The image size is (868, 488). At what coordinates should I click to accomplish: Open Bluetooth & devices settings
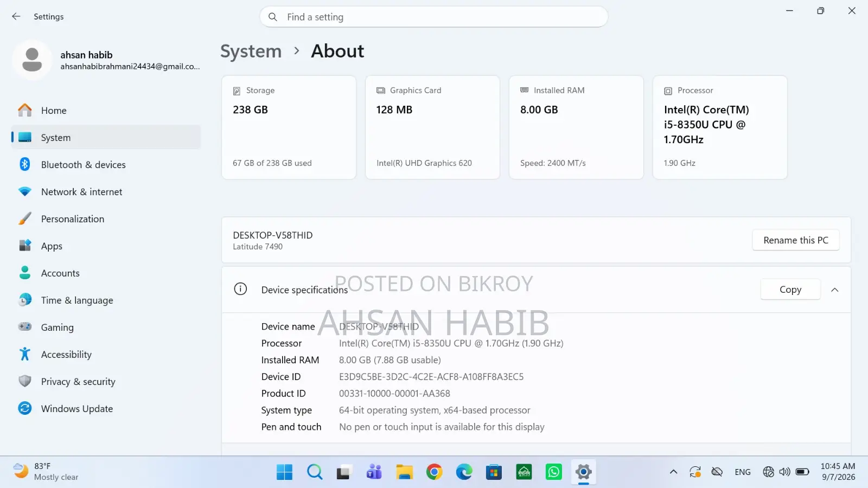click(x=106, y=164)
